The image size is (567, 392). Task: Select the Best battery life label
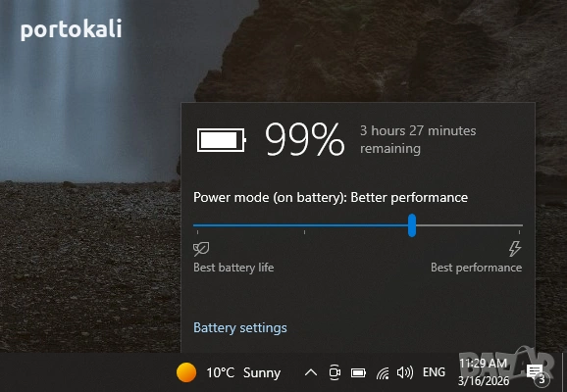(233, 268)
